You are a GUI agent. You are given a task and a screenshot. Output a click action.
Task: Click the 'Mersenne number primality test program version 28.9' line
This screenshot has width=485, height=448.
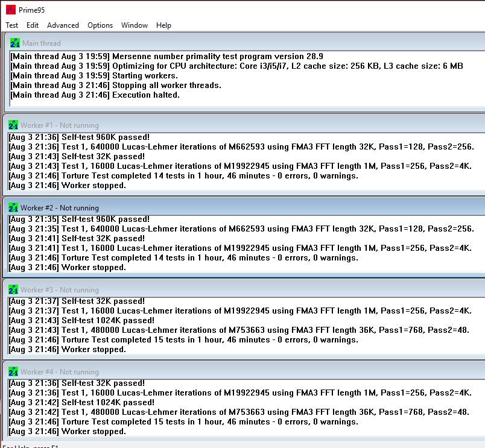point(166,56)
